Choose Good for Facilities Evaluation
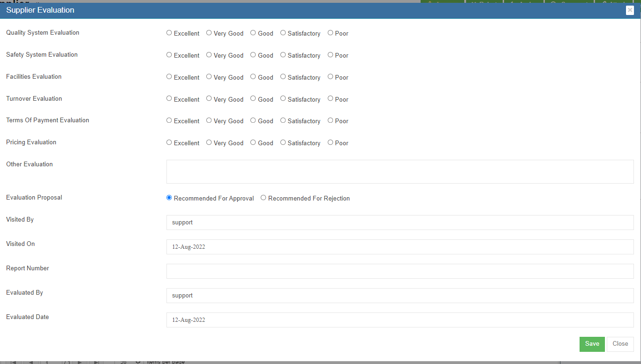Screen dimensions: 641x364 [x=253, y=77]
